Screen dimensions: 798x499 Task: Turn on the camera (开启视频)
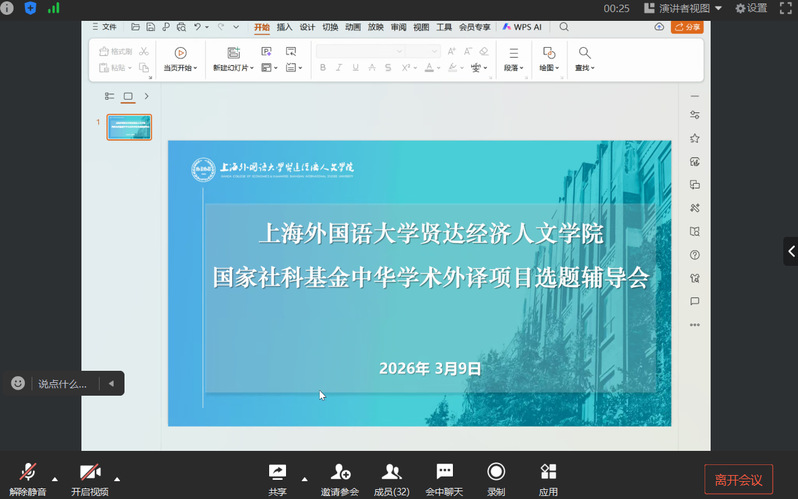click(90, 479)
